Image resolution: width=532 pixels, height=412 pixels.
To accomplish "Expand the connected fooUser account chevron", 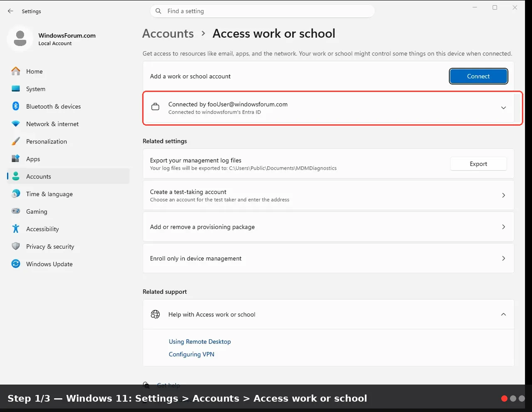I will [x=503, y=108].
